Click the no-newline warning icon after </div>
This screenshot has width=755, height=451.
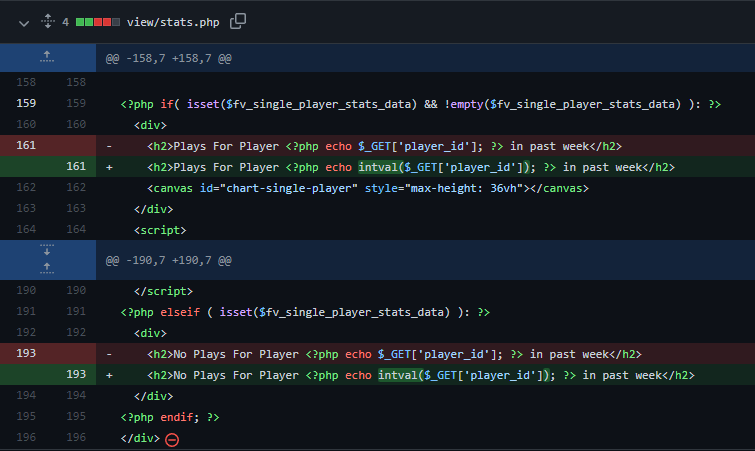pos(172,439)
